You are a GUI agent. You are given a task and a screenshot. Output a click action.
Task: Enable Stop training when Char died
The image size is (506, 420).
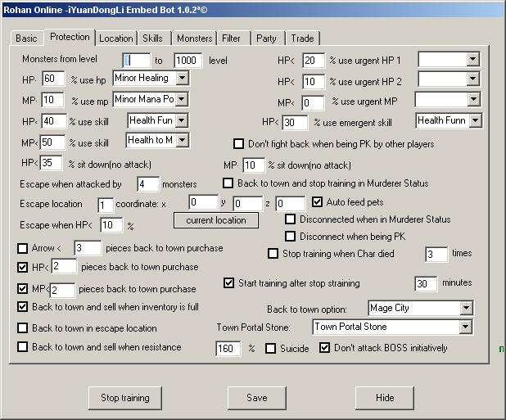273,253
